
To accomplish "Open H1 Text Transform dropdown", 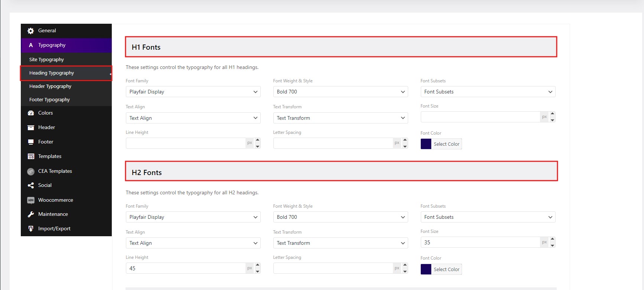I will [341, 118].
